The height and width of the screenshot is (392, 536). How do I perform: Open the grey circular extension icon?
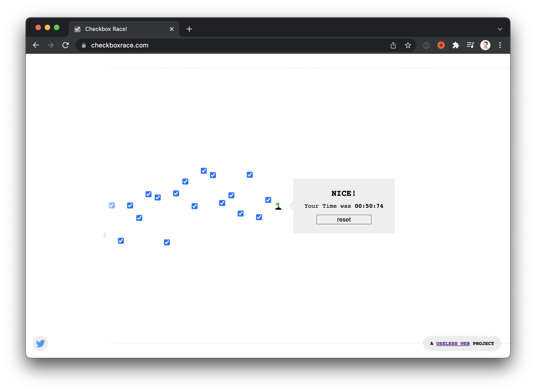click(x=426, y=45)
